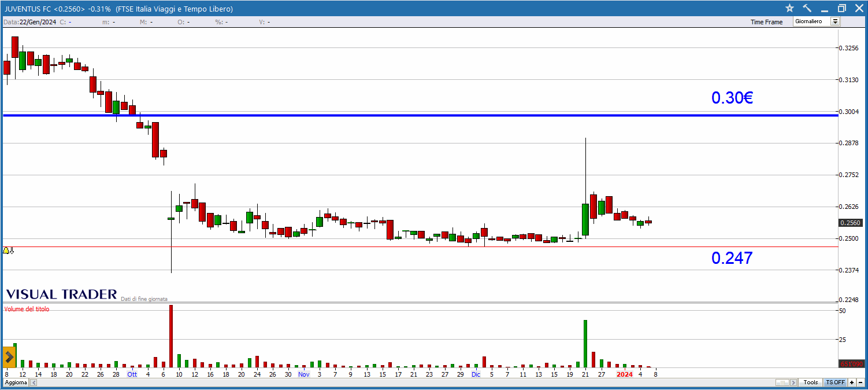The image size is (868, 390).
Task: Click the Dic month marker on the date axis
Action: click(476, 374)
